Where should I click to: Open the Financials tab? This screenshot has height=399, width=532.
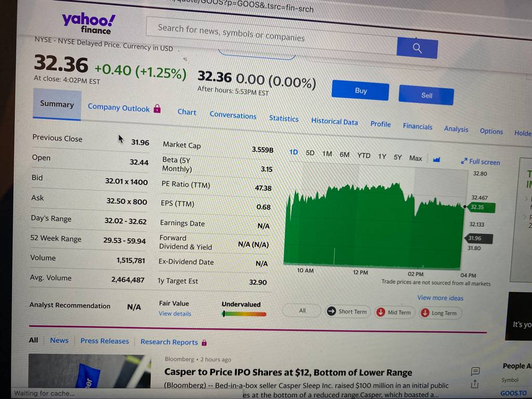tap(417, 127)
